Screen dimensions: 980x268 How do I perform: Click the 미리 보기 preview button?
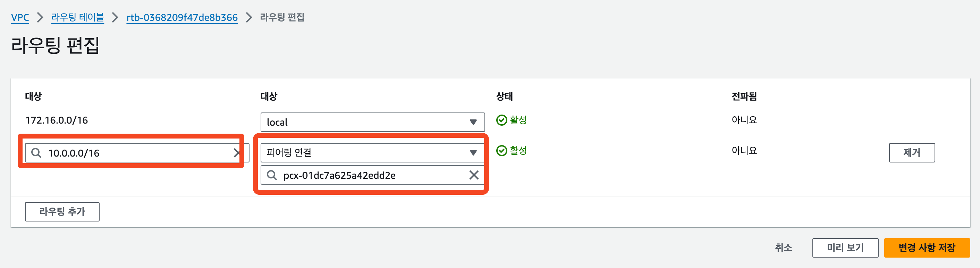[x=845, y=248]
